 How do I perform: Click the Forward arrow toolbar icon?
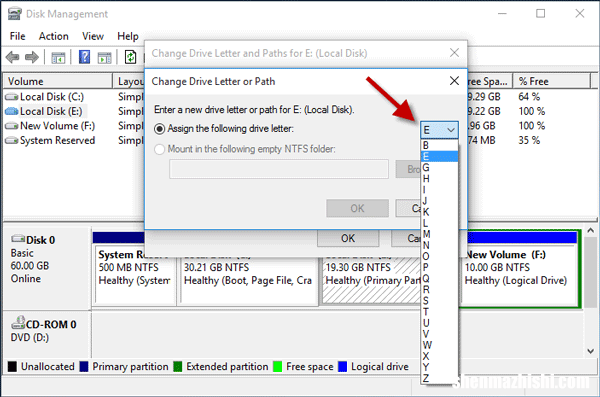point(32,57)
